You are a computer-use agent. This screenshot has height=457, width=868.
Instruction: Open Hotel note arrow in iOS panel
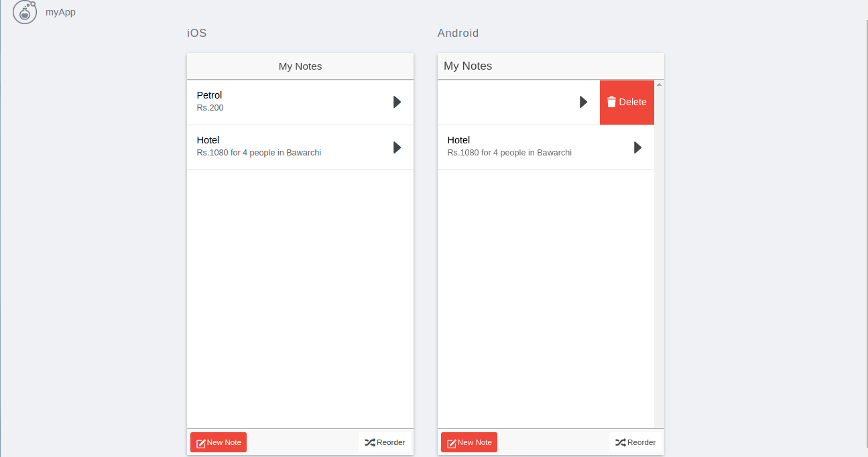tap(397, 147)
